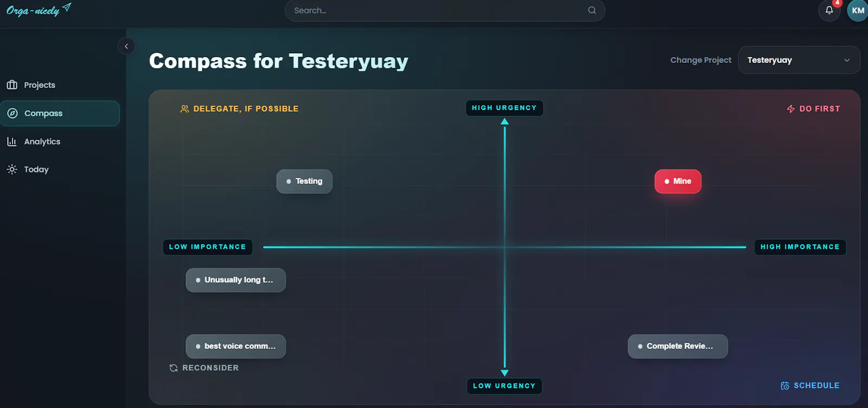
Task: Click the "RECONSIDER" quadrant label
Action: point(210,368)
